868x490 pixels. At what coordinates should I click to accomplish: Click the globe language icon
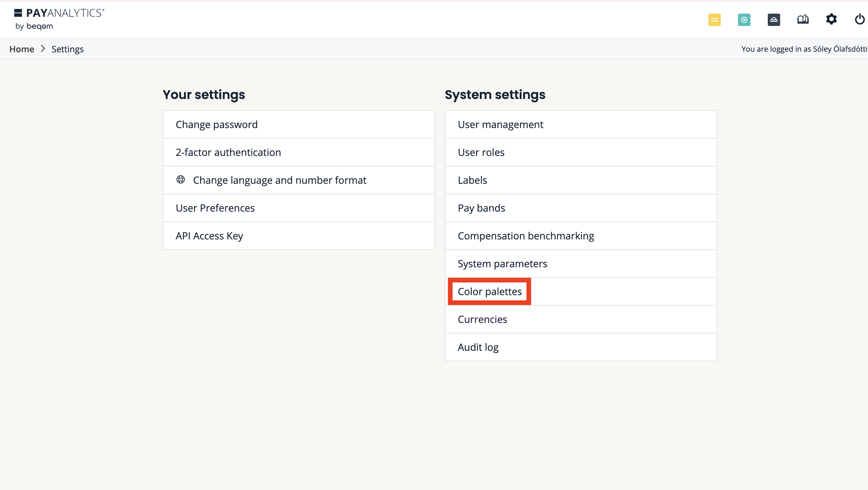[x=181, y=180]
